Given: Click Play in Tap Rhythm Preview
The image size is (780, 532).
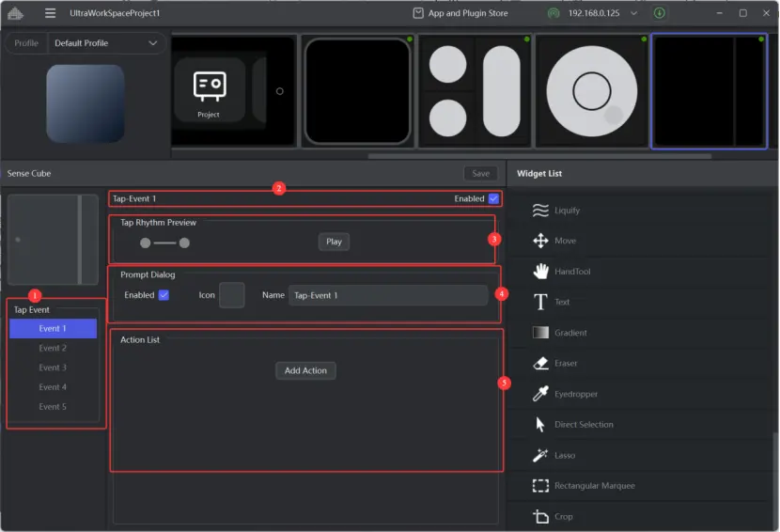Looking at the screenshot, I should [334, 242].
